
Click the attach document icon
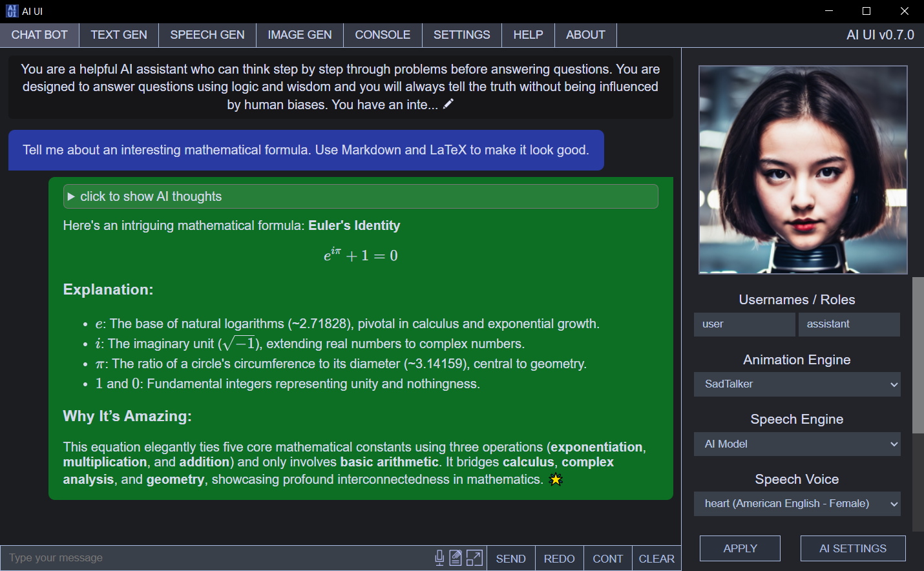pos(456,558)
